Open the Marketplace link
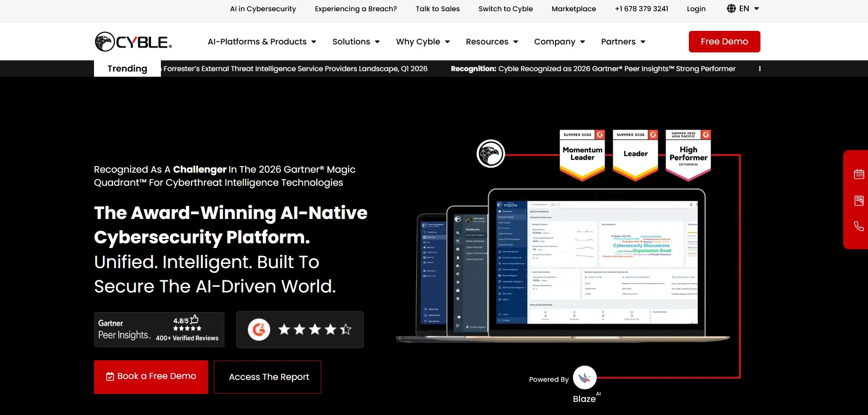 (x=574, y=8)
